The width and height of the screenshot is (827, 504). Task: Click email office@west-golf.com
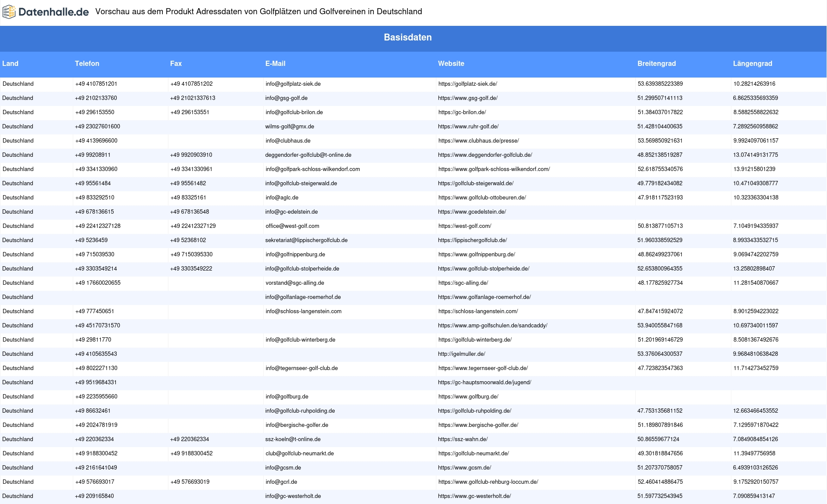(292, 226)
